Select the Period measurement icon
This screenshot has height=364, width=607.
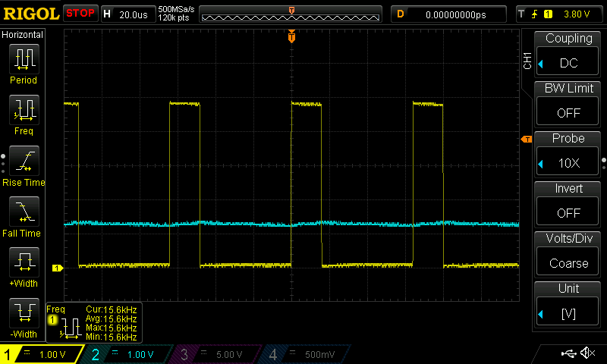click(x=24, y=59)
